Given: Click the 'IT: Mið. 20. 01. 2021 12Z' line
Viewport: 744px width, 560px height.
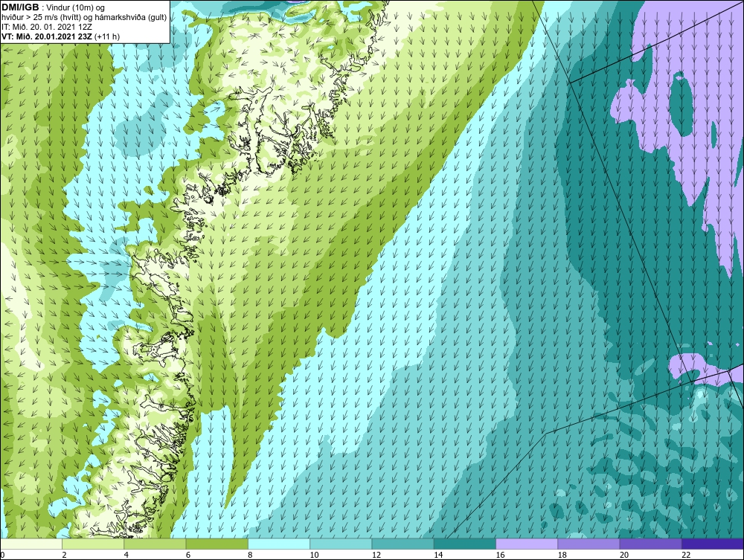Looking at the screenshot, I should coord(46,27).
